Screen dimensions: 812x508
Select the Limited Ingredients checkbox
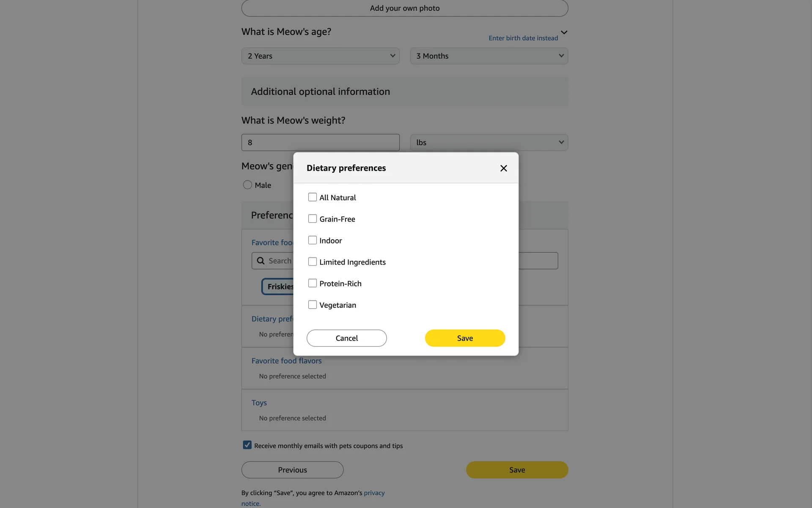point(313,262)
